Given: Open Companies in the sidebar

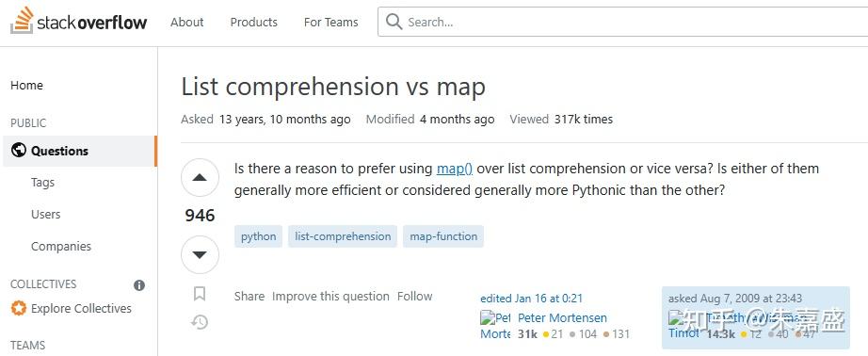Looking at the screenshot, I should [61, 247].
